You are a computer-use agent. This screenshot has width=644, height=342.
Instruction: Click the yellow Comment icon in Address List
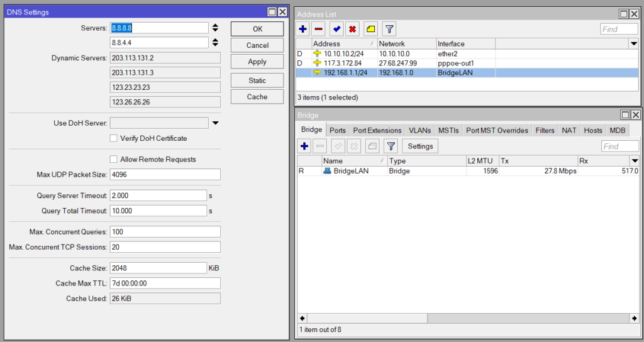tap(371, 29)
